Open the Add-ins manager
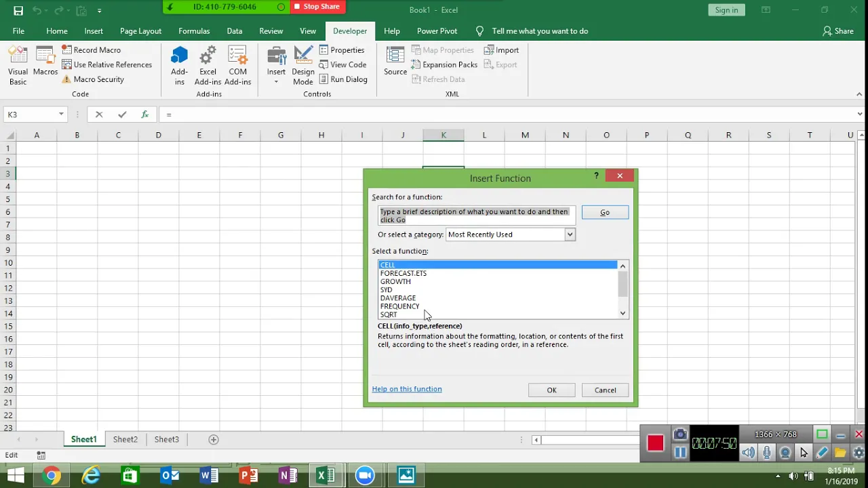This screenshot has width=868, height=488. [180, 66]
